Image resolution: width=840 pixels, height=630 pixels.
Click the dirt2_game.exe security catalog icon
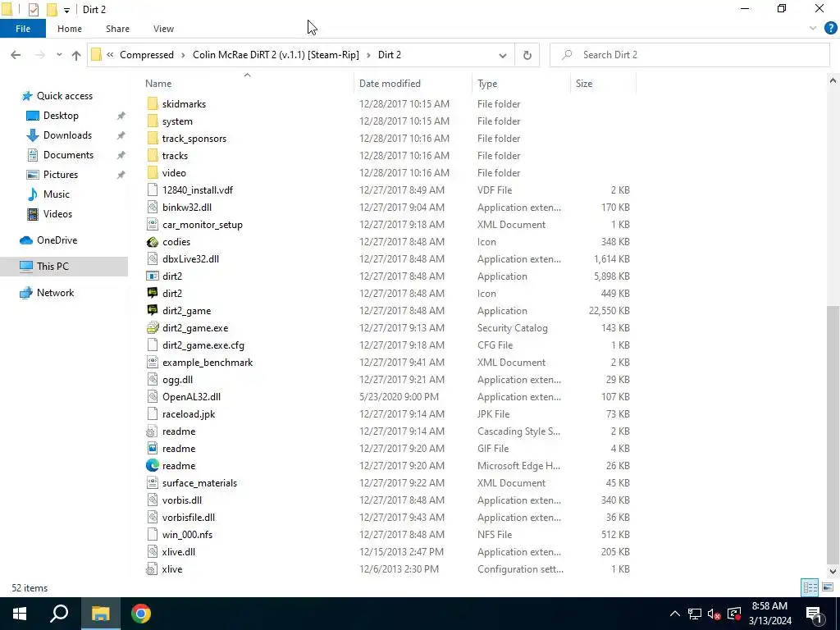point(153,328)
